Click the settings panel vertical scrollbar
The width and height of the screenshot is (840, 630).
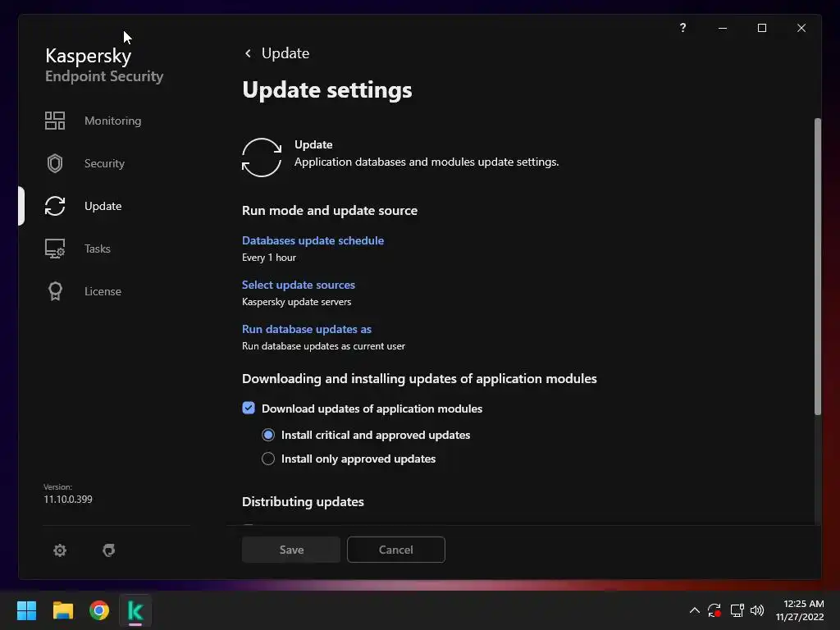(x=818, y=267)
